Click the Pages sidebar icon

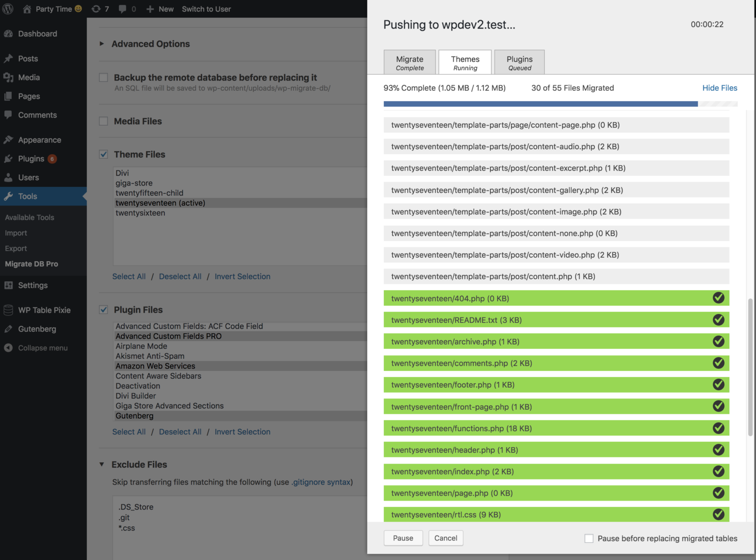point(8,96)
